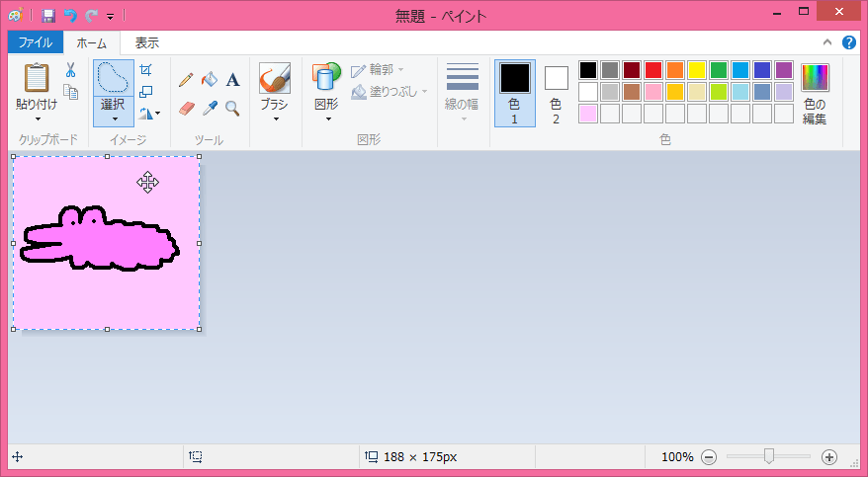Click the Save icon in quick access toolbar
868x477 pixels.
point(48,16)
